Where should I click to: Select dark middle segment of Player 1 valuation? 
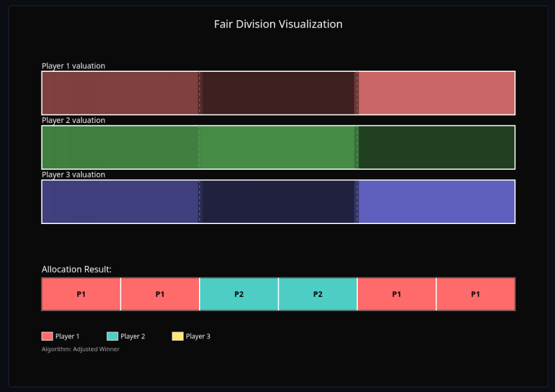(278, 93)
